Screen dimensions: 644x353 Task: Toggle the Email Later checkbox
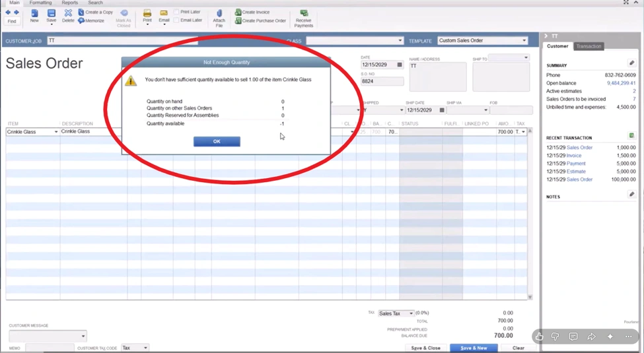click(176, 20)
